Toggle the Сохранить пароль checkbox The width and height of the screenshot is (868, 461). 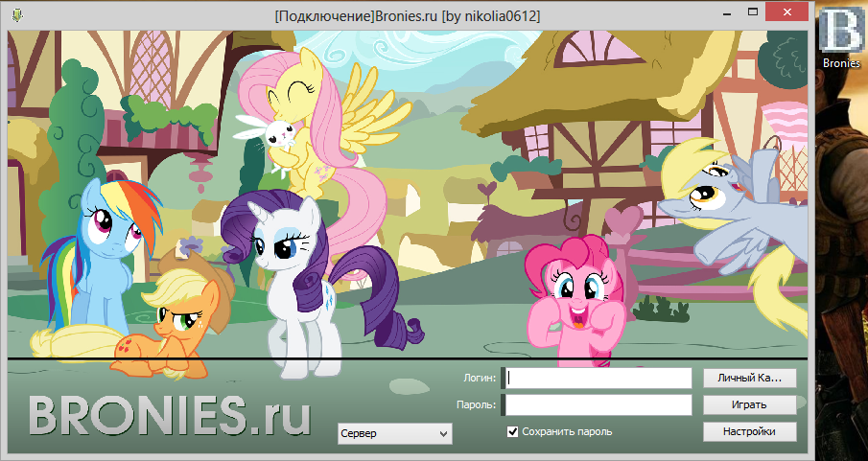click(512, 431)
